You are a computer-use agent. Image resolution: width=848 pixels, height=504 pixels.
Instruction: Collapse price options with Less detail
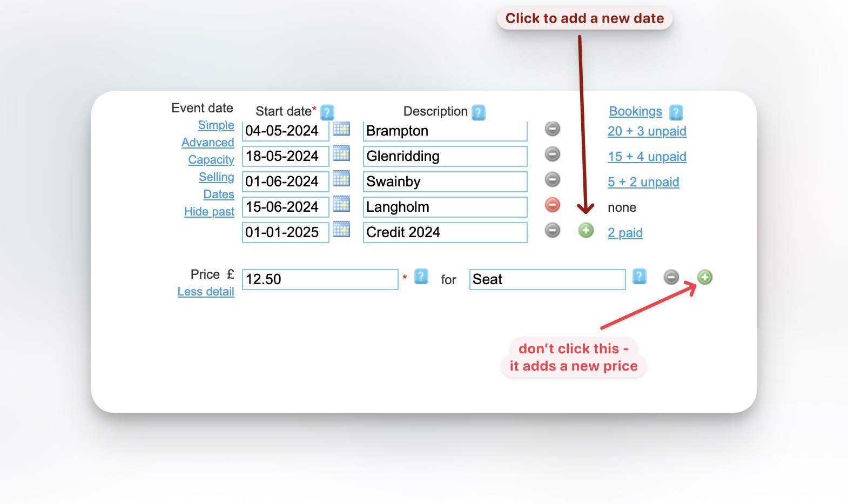coord(206,292)
